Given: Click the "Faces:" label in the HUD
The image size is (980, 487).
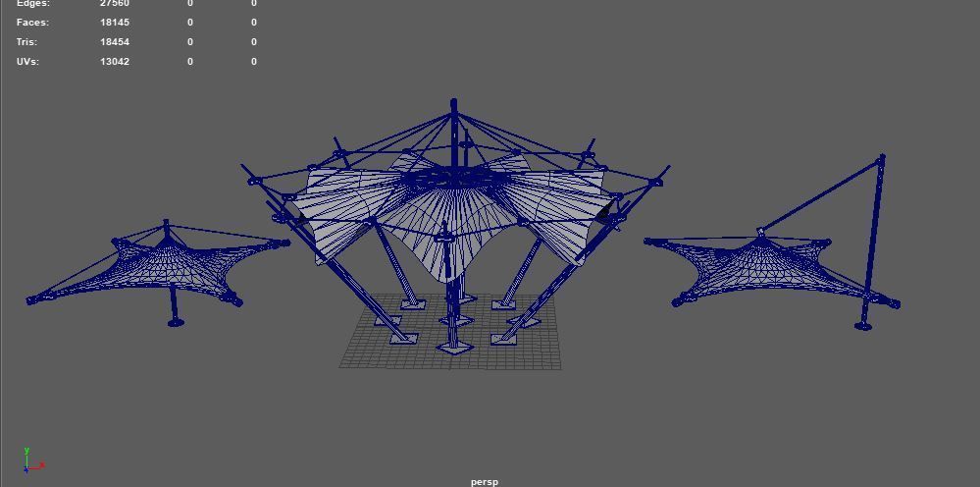Looking at the screenshot, I should (32, 23).
